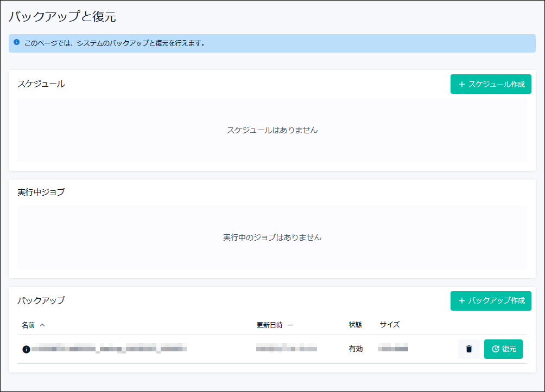The image size is (545, 392).
Task: Click the 更新日時 column header
Action: click(x=270, y=325)
